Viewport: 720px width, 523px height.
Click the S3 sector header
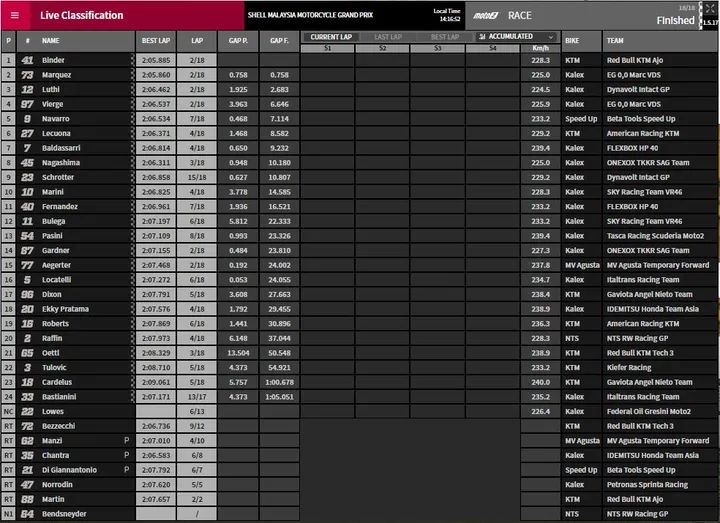tap(438, 48)
